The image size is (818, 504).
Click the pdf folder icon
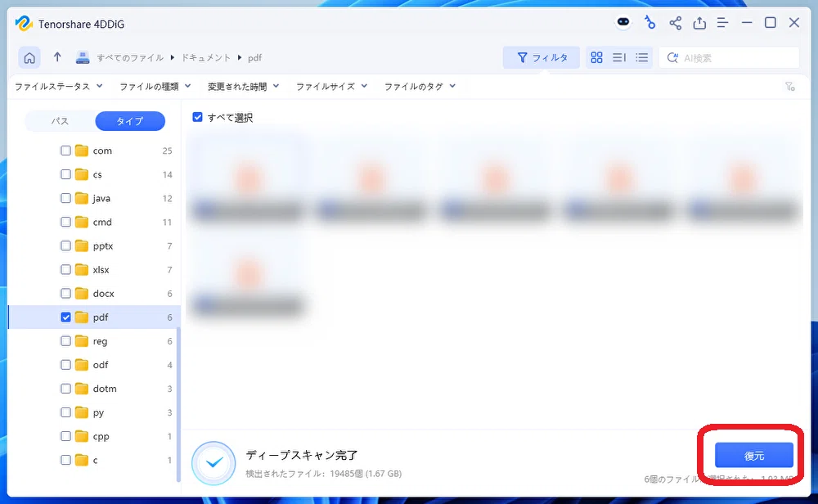point(81,317)
